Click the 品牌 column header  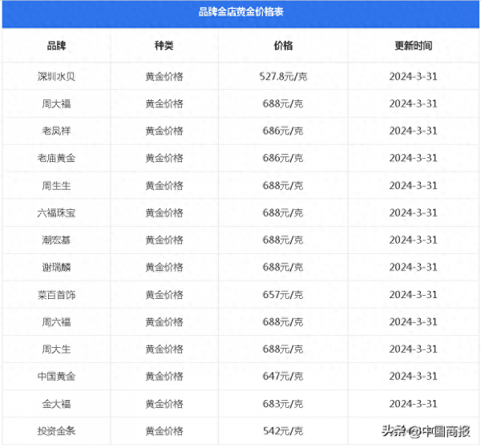[57, 46]
